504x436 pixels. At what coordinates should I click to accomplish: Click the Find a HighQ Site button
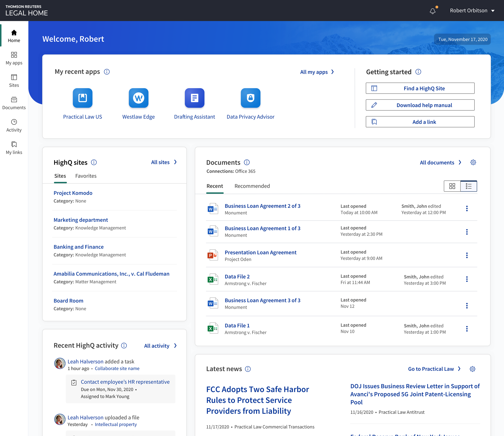(x=420, y=88)
